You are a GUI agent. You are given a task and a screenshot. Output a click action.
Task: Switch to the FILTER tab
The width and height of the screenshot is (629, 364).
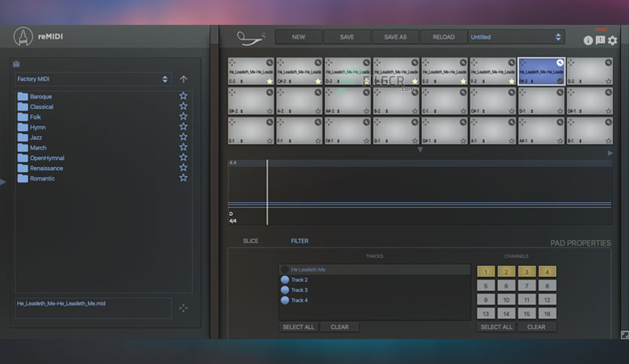click(299, 241)
